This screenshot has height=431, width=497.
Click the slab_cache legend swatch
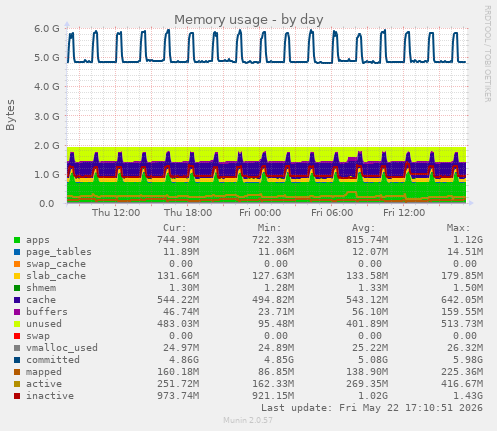(17, 276)
